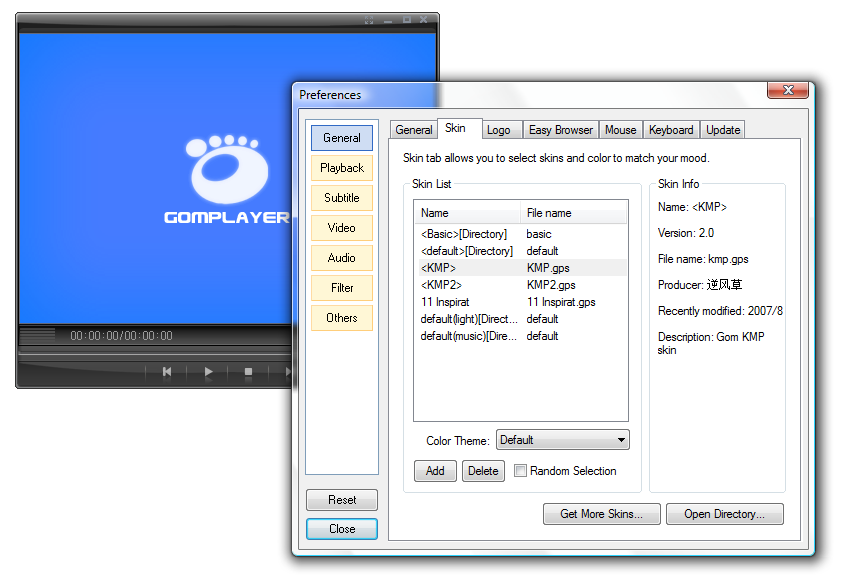The height and width of the screenshot is (575, 854).
Task: Open the Playback settings category
Action: tap(342, 168)
